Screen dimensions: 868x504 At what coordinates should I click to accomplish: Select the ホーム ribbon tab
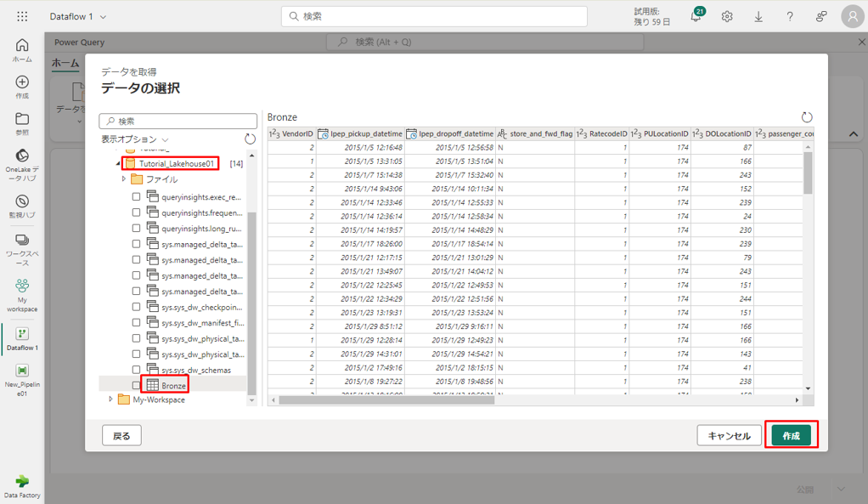coord(65,63)
